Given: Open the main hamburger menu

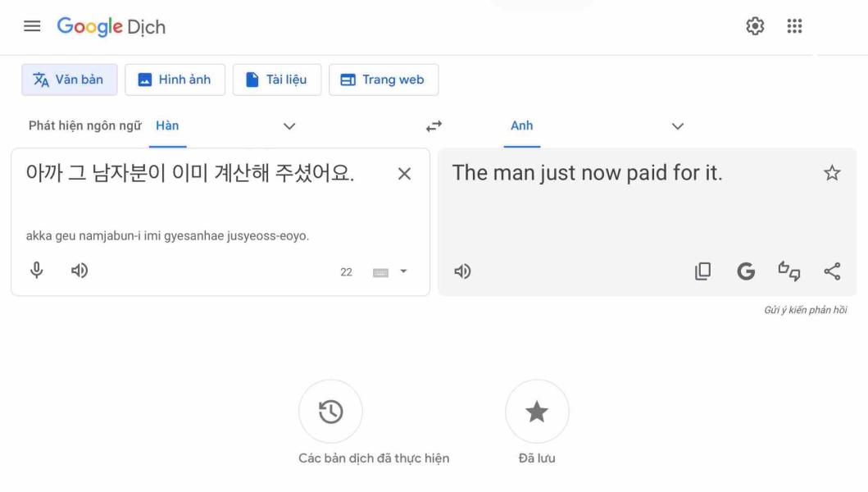Looking at the screenshot, I should coord(32,26).
